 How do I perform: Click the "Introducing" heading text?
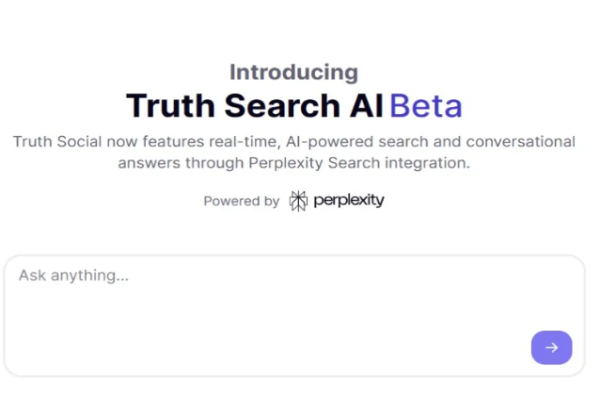coord(293,72)
